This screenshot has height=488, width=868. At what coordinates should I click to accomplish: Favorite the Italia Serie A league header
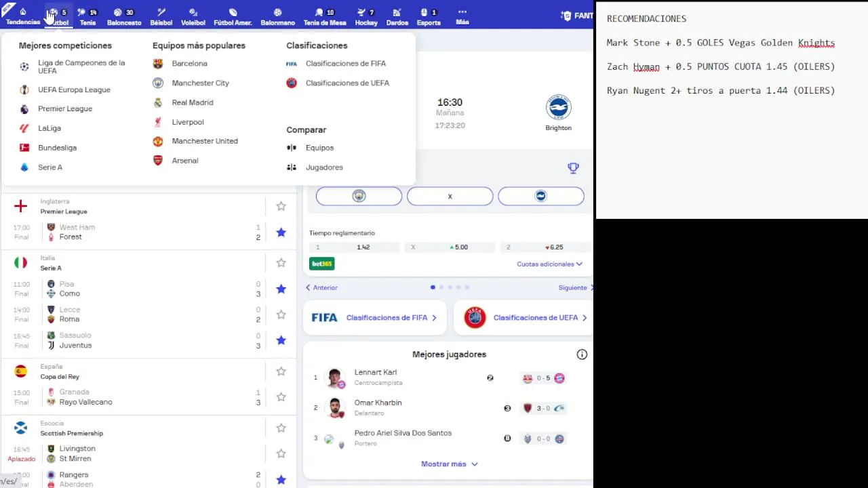click(x=281, y=263)
